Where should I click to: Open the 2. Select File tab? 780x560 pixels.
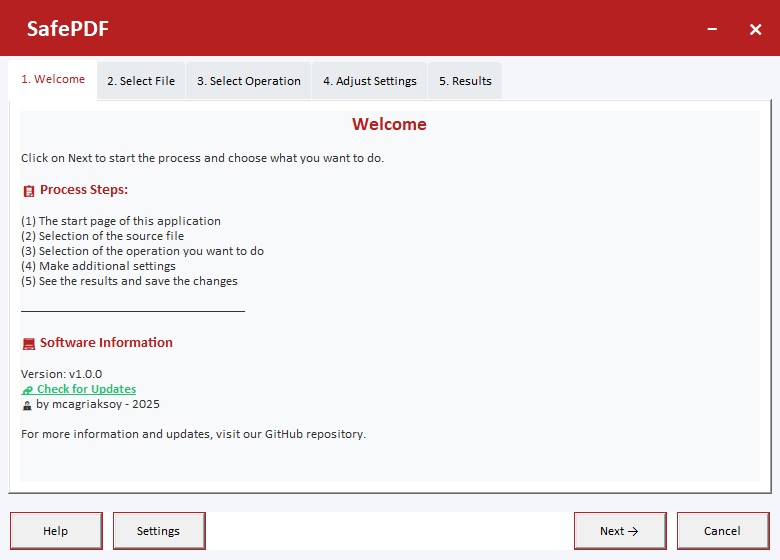(x=141, y=81)
